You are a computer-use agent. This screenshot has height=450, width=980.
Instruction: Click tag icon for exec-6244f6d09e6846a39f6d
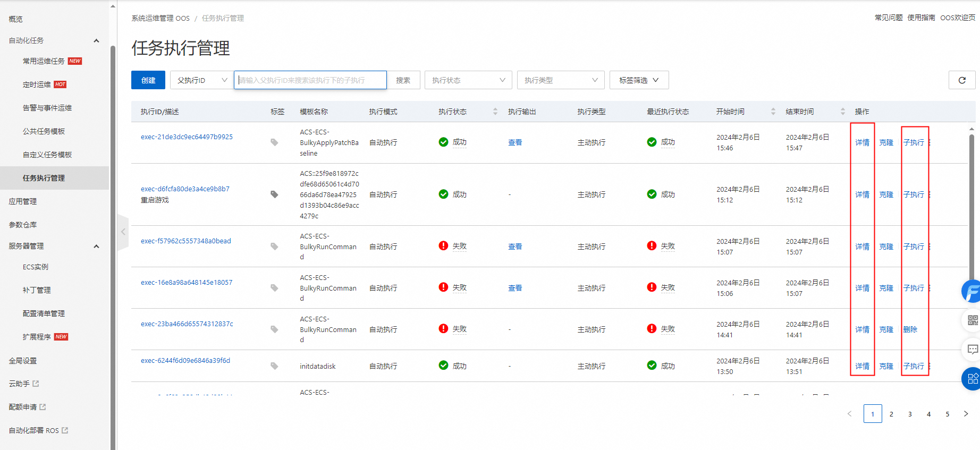pos(274,366)
